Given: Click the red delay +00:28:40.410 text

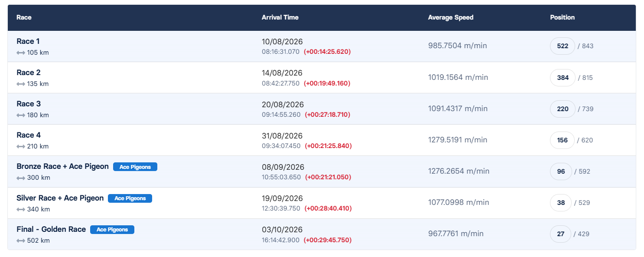Looking at the screenshot, I should (x=328, y=208).
